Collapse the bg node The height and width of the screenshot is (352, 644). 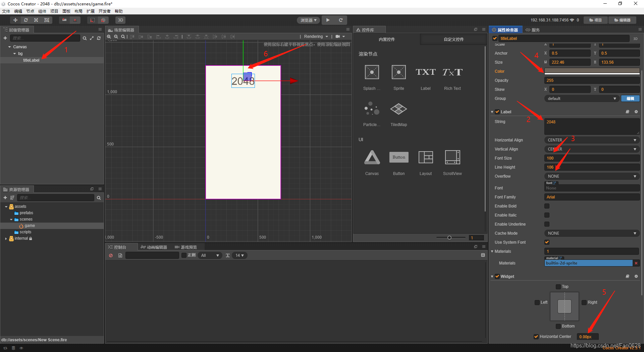pos(14,54)
